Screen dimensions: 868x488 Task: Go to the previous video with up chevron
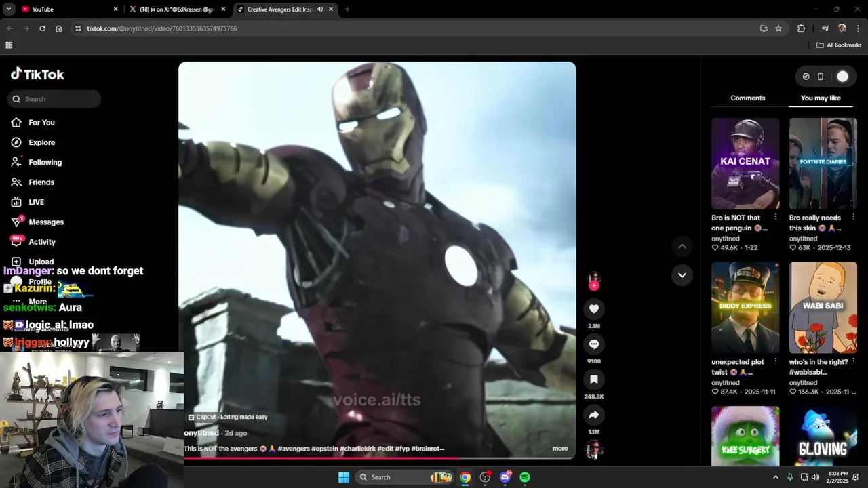682,246
